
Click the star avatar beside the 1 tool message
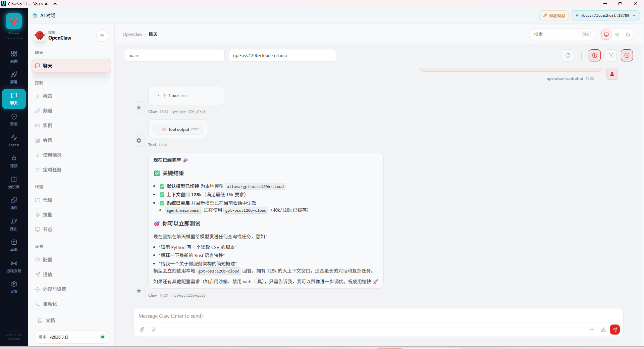[139, 107]
